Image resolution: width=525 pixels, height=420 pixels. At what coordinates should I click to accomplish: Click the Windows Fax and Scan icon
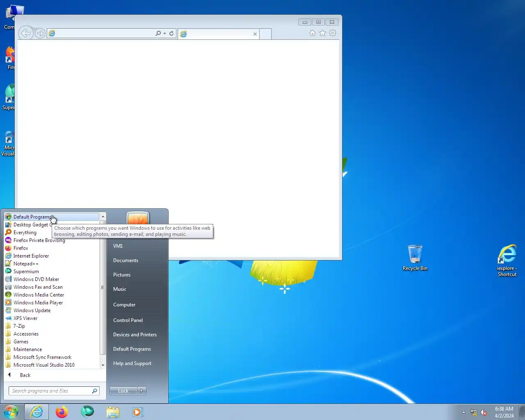point(8,287)
